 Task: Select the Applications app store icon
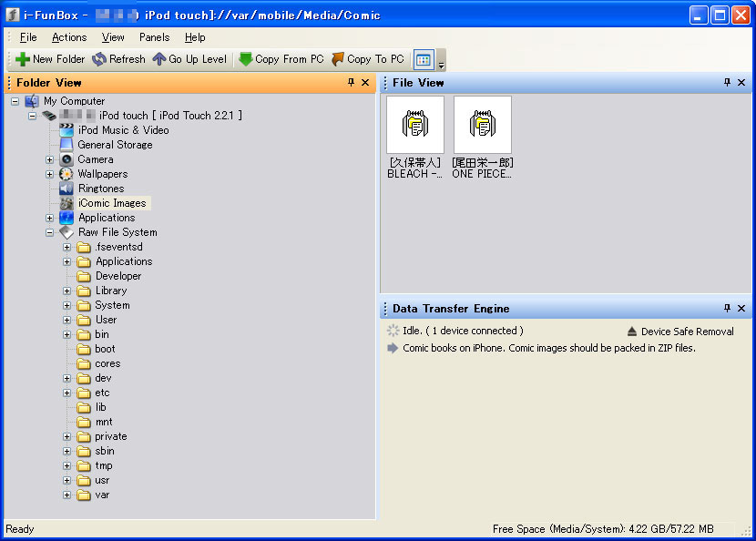pyautogui.click(x=66, y=218)
